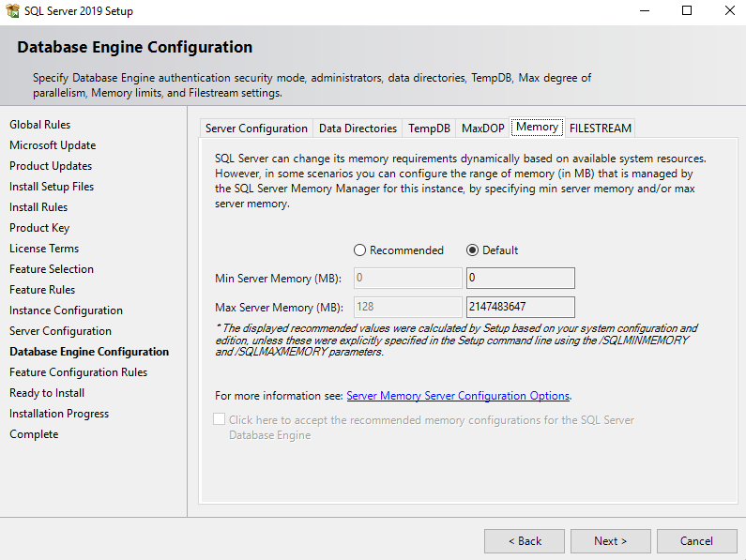
Task: Click the Next button
Action: click(x=610, y=541)
